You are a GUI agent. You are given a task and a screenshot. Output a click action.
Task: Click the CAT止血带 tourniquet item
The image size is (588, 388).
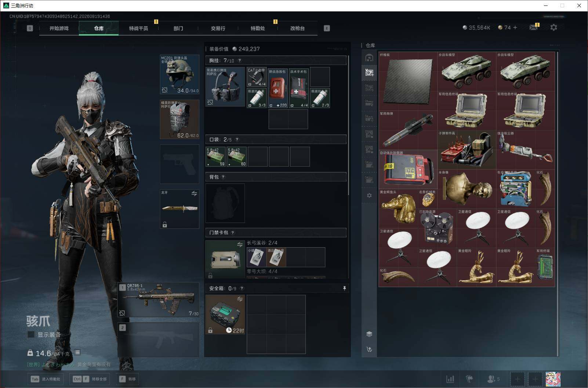coord(257,77)
